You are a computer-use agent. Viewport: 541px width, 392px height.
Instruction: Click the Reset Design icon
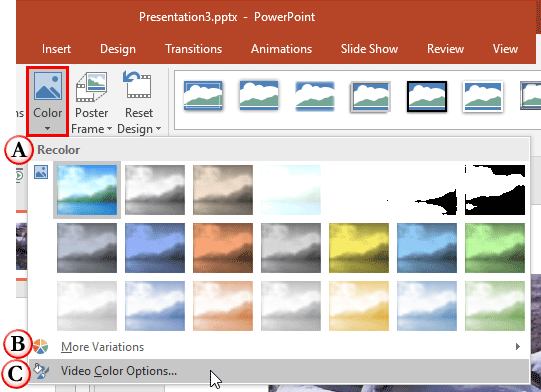click(137, 85)
